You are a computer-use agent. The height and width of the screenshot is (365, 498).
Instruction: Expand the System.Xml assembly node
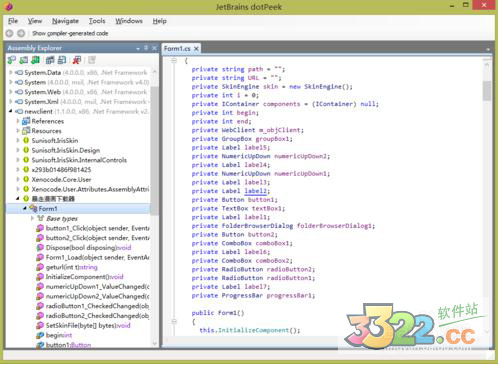click(x=11, y=101)
